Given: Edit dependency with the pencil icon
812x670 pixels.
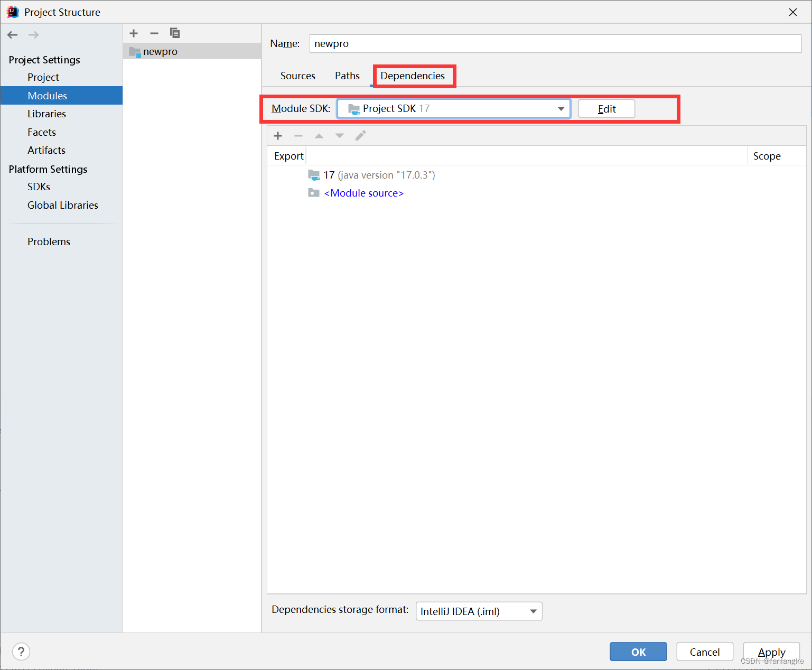Looking at the screenshot, I should (361, 136).
